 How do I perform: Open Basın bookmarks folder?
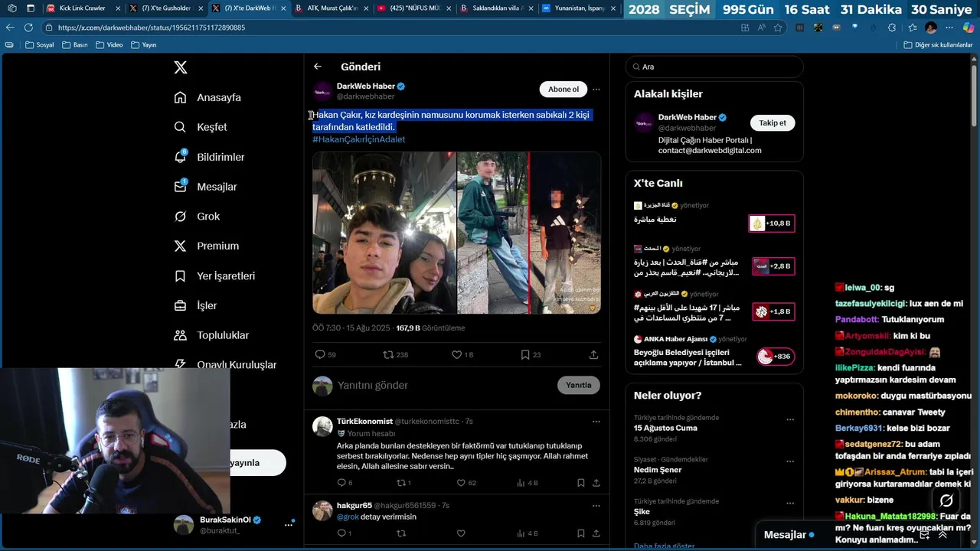(x=75, y=45)
